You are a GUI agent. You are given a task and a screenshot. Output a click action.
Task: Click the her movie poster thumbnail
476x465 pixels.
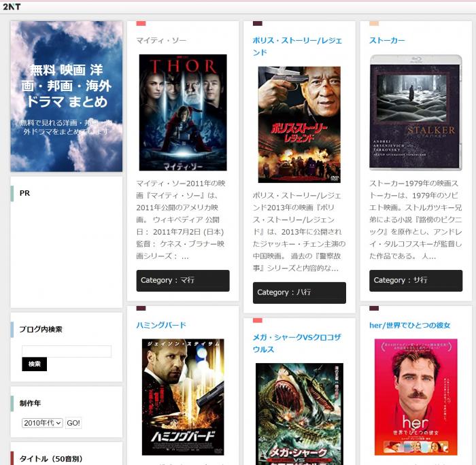click(416, 397)
